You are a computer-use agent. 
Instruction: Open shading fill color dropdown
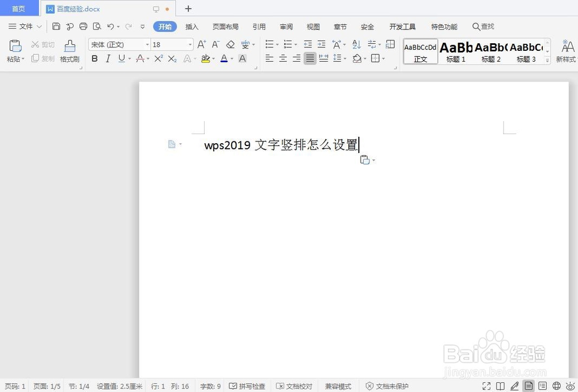(x=365, y=59)
